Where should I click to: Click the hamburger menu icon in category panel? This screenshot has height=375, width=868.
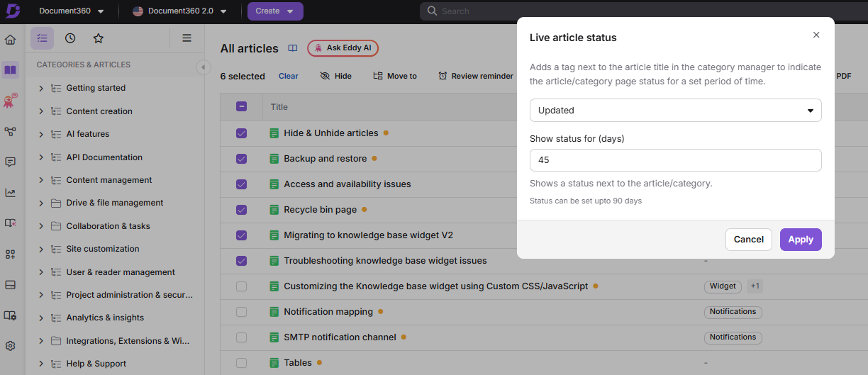click(187, 38)
